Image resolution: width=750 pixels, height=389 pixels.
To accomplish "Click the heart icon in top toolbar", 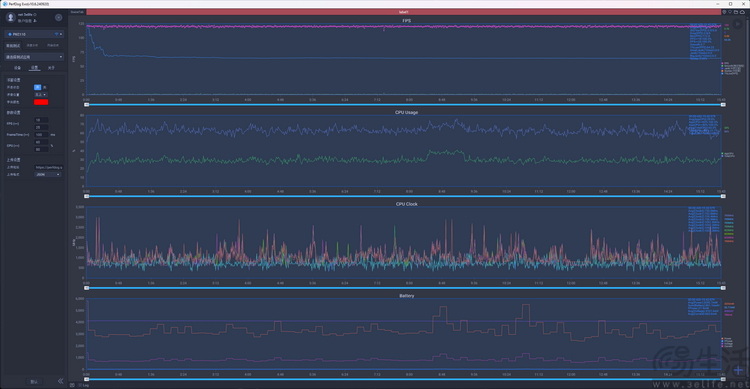I will click(x=730, y=12).
